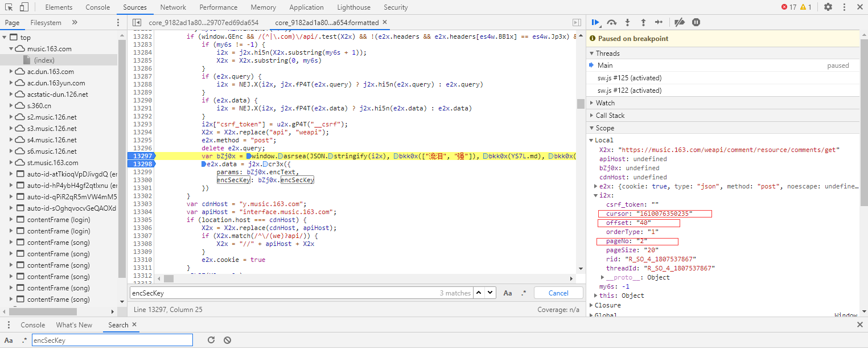Expand the Call Stack section
This screenshot has height=353, width=868.
click(610, 116)
